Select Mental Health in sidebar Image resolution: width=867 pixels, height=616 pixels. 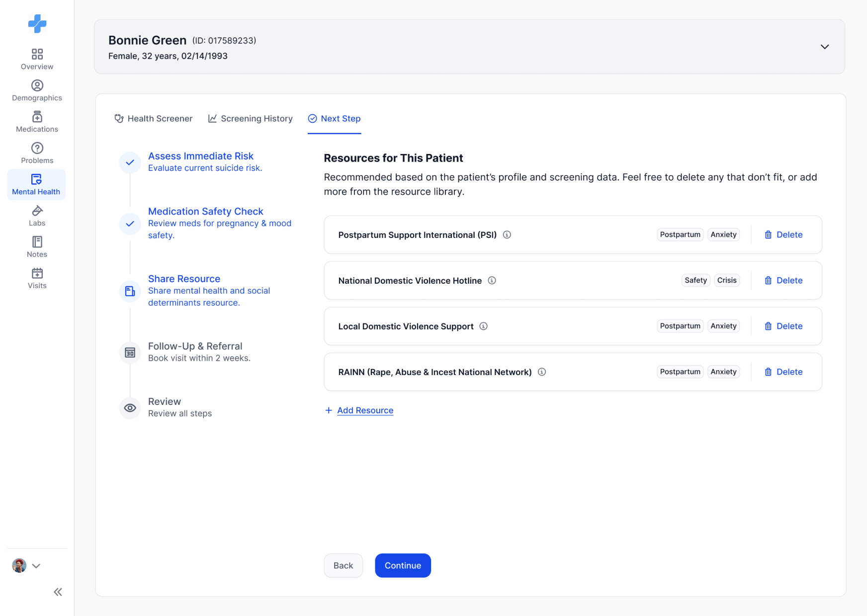click(36, 184)
